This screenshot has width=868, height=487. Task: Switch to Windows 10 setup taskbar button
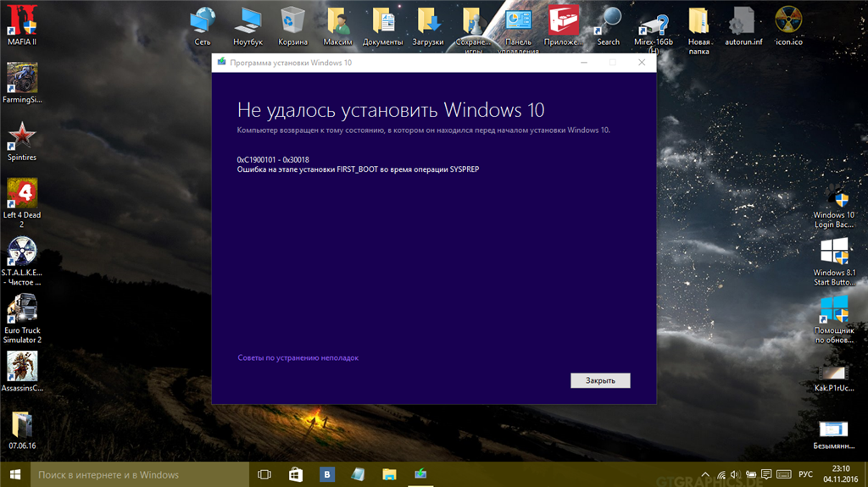pos(420,474)
